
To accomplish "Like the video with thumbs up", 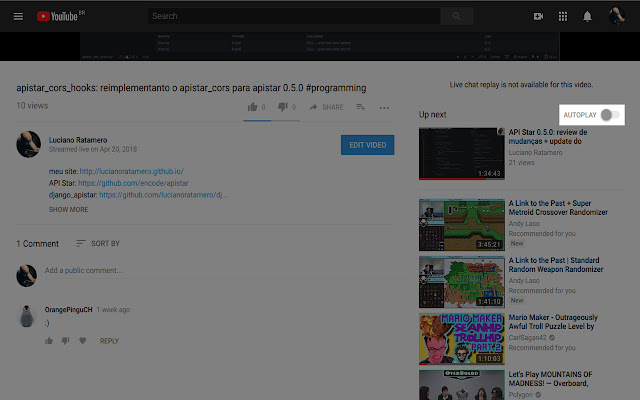I will pyautogui.click(x=253, y=107).
